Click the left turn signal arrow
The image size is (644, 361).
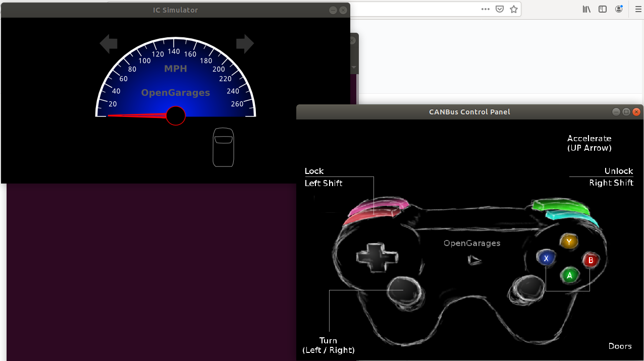[109, 44]
